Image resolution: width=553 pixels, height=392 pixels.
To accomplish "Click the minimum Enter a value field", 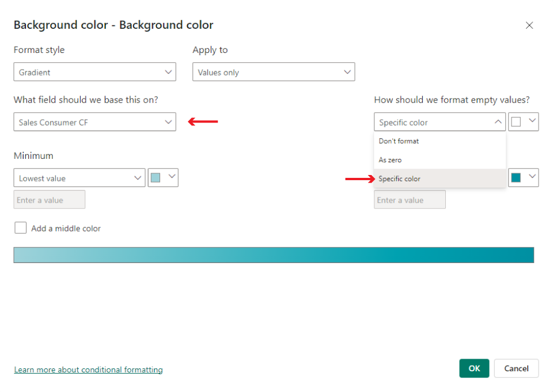I will coord(50,200).
